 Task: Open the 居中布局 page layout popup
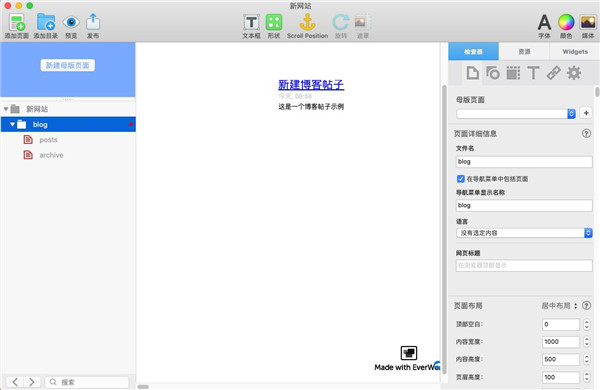click(x=559, y=306)
